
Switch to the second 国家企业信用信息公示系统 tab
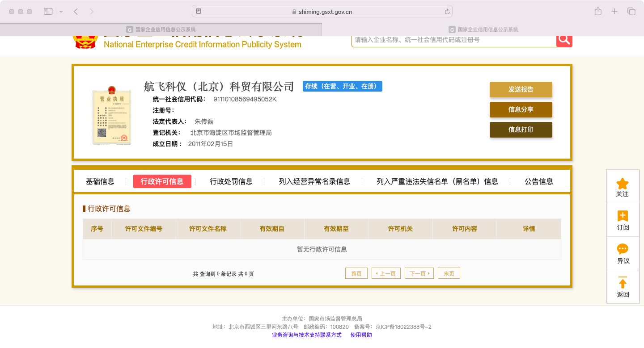tap(483, 29)
